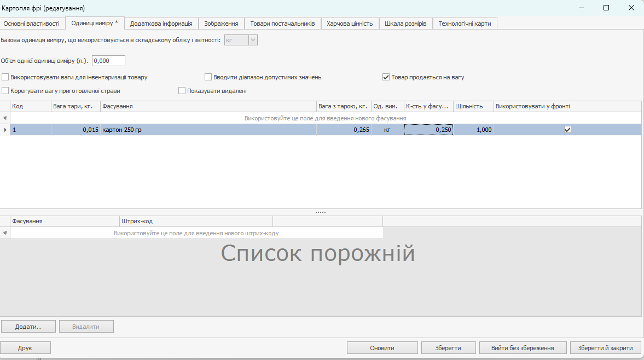The height and width of the screenshot is (360, 644).
Task: Open the Харчова цінність tab
Action: (x=350, y=24)
